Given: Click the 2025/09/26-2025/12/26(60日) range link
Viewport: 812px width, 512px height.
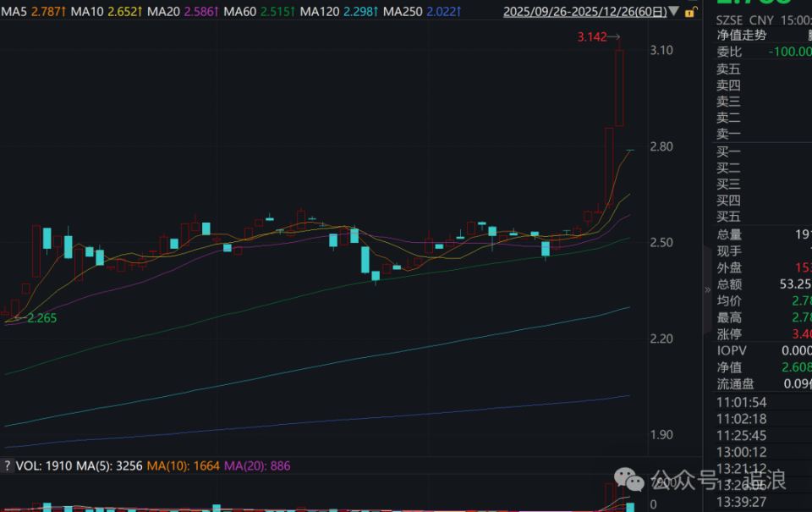Looking at the screenshot, I should pos(585,11).
